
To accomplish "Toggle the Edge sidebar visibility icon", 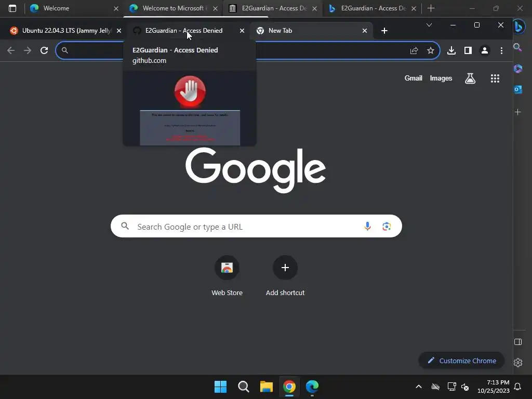I will 518,342.
